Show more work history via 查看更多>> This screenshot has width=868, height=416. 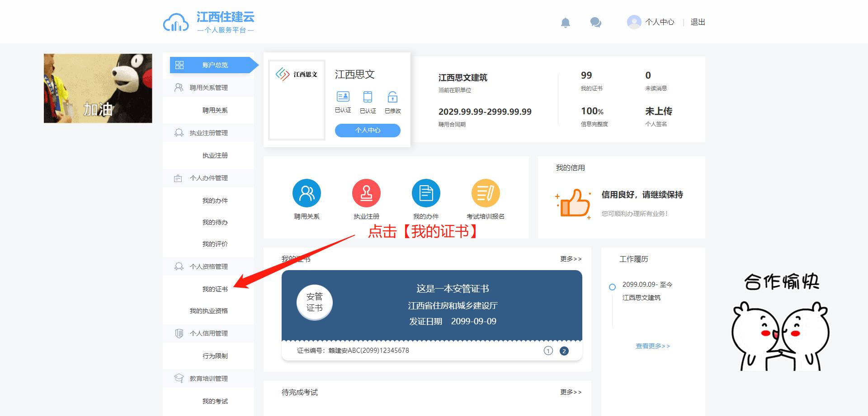coord(653,346)
